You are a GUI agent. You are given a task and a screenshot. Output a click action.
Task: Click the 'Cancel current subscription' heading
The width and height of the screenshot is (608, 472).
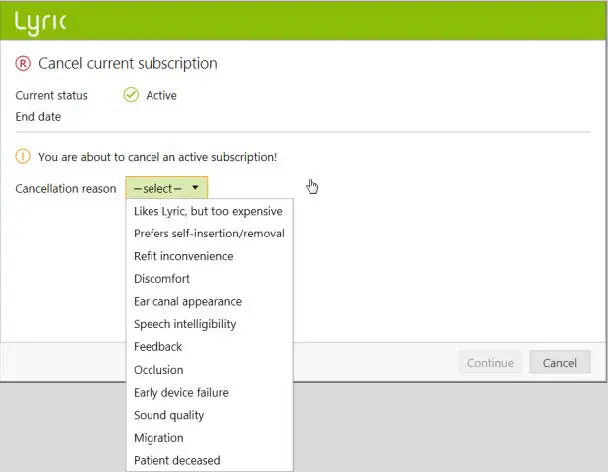128,63
